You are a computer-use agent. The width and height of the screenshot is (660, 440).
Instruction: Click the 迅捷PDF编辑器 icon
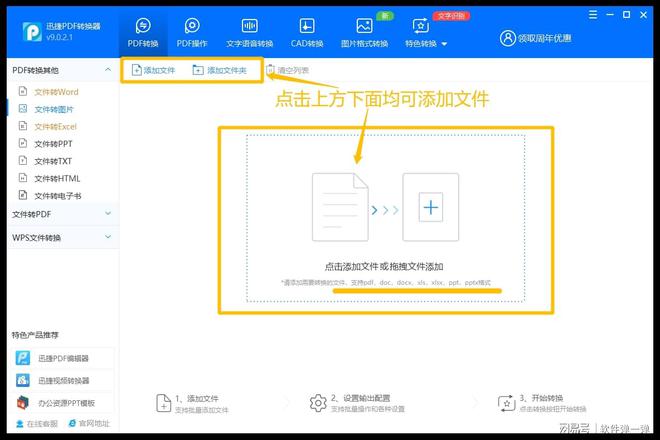click(x=23, y=358)
